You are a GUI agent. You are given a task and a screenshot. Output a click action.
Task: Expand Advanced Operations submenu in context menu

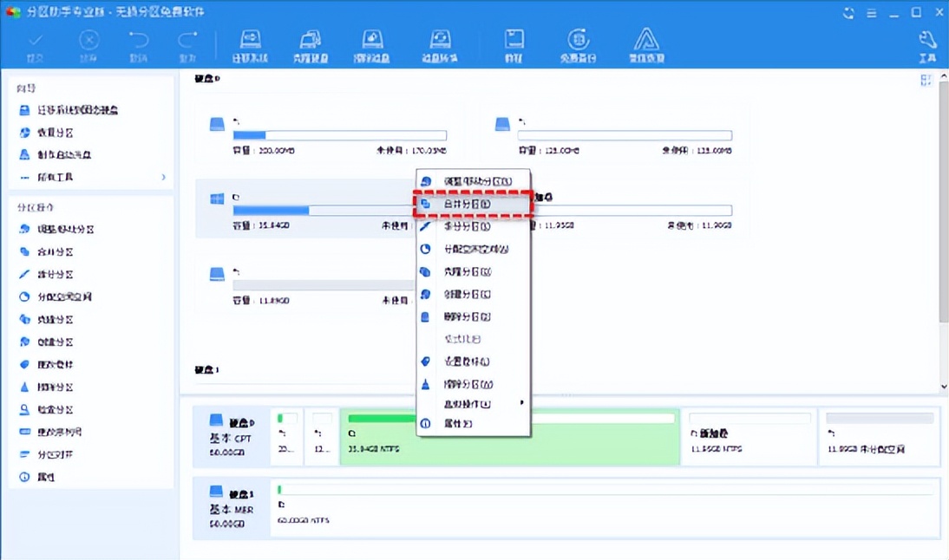point(474,402)
